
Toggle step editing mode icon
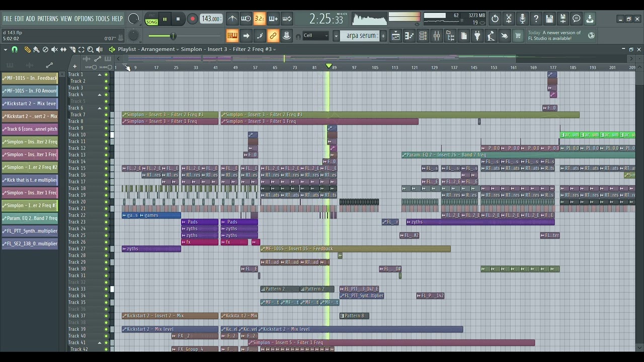pos(260,36)
